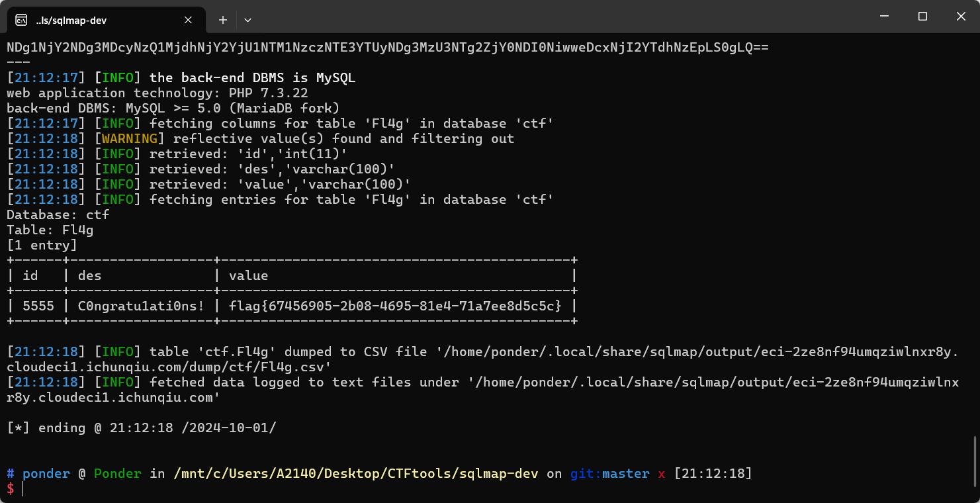980x503 pixels.
Task: Click the 5555 id cell in the table
Action: coord(38,306)
